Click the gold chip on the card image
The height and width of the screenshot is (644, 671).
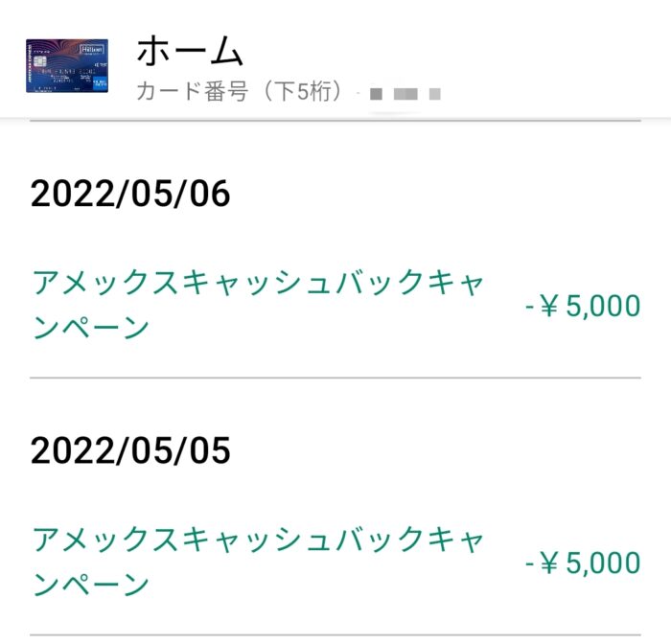tap(39, 61)
